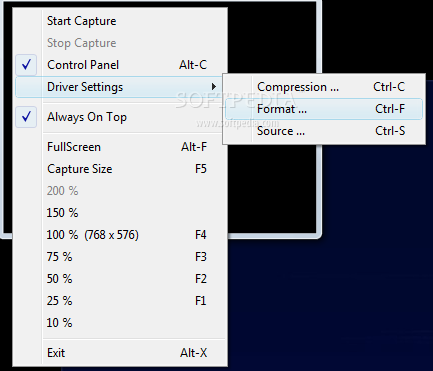
Task: Toggle the Always On Top checkmark
Action: click(26, 117)
